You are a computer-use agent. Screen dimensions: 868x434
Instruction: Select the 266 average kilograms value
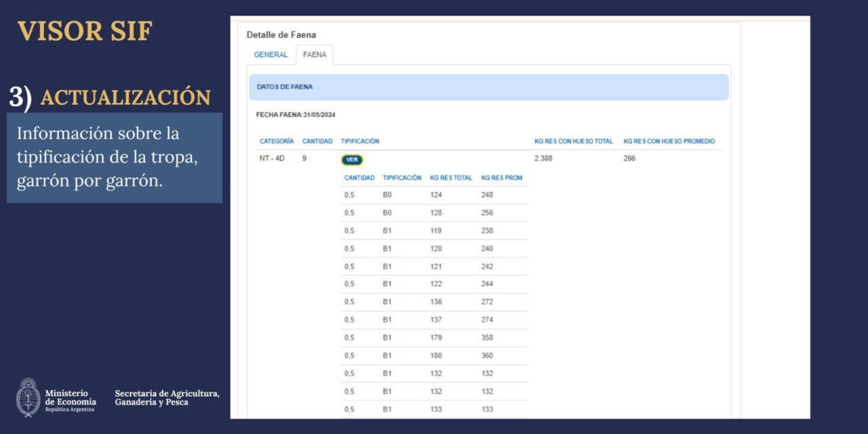click(x=629, y=159)
